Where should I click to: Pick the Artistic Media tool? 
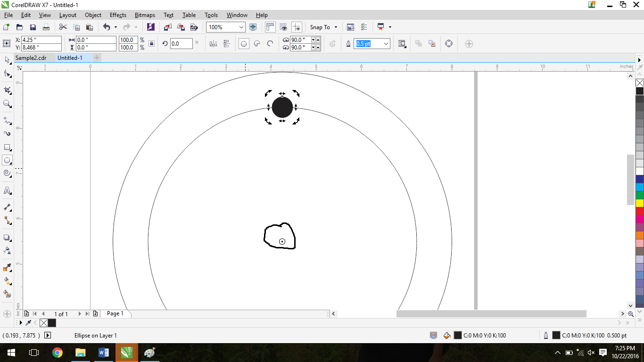[7, 134]
